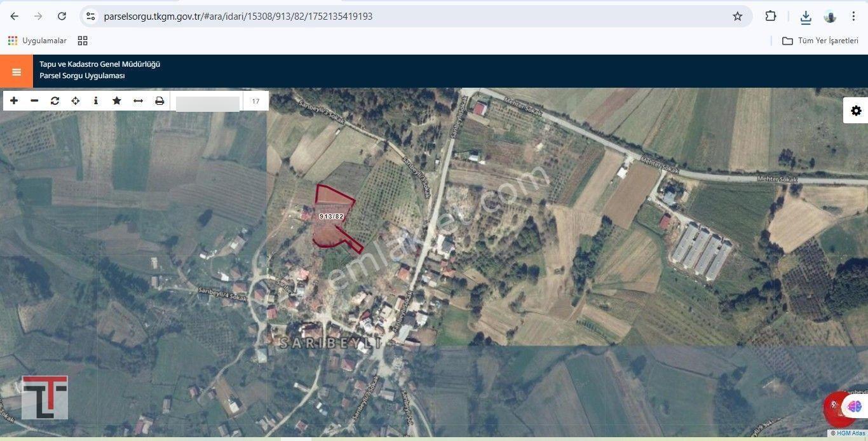
Task: Open Uygulamalar apps shortcut
Action: (37, 41)
